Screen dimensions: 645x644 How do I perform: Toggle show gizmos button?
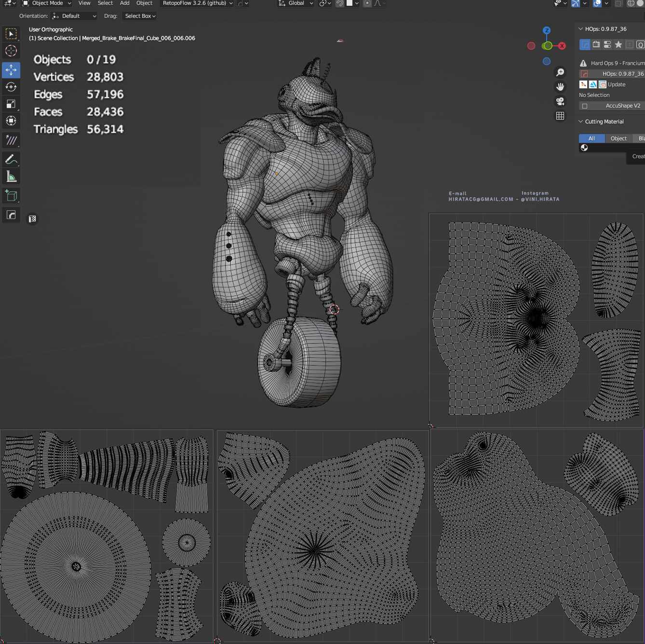(576, 3)
